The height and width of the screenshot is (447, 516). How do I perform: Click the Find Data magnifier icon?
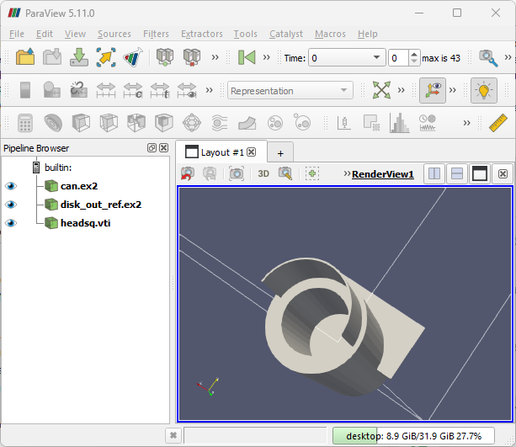(x=488, y=58)
